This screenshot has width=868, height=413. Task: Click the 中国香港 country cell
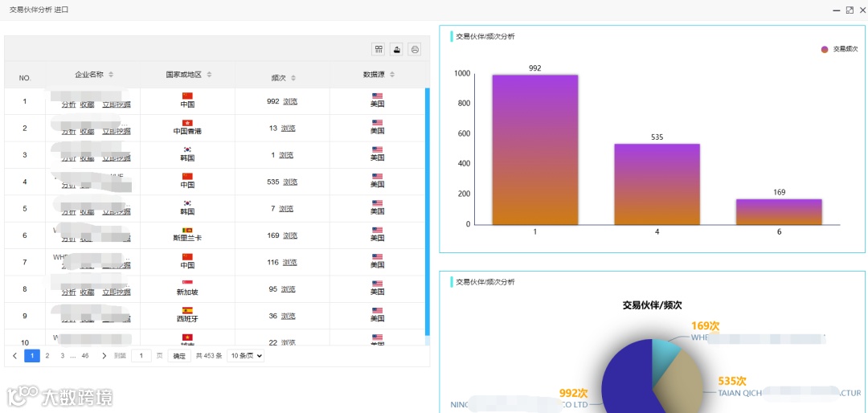pos(187,128)
